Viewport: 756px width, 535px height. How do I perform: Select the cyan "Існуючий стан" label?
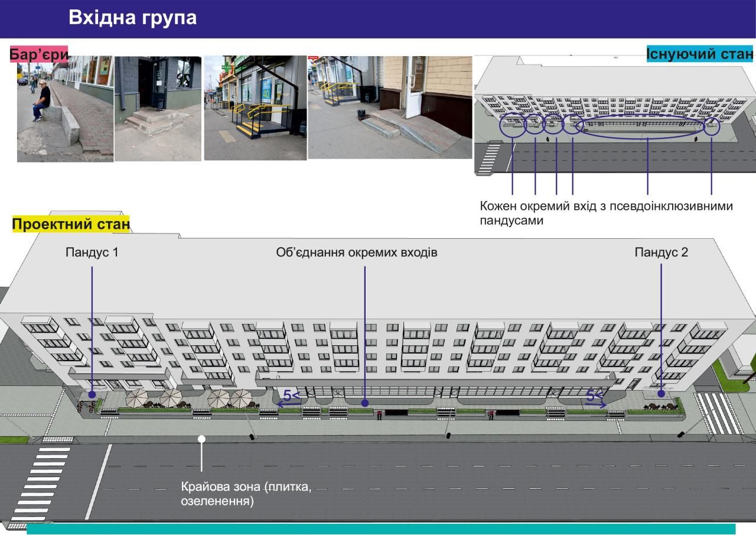(700, 54)
